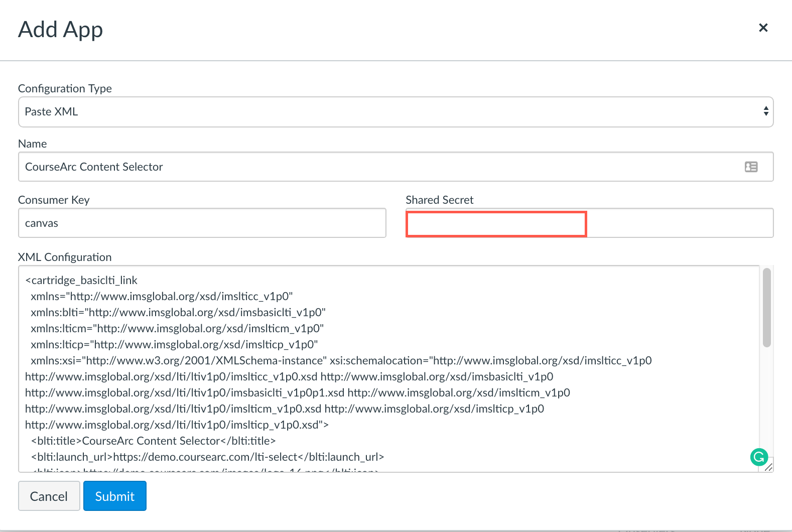Click the contact card icon in Name field
Screen dimensions: 792x532
tap(751, 167)
